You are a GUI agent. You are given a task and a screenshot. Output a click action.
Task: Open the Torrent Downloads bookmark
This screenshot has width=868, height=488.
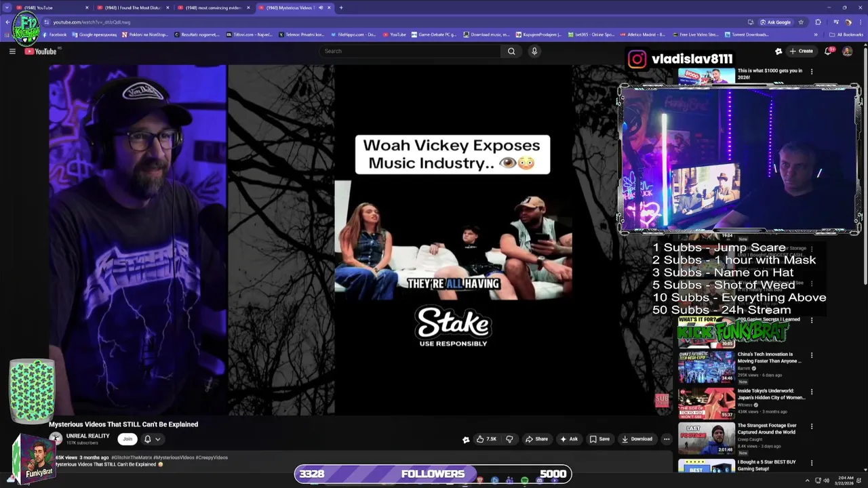747,35
